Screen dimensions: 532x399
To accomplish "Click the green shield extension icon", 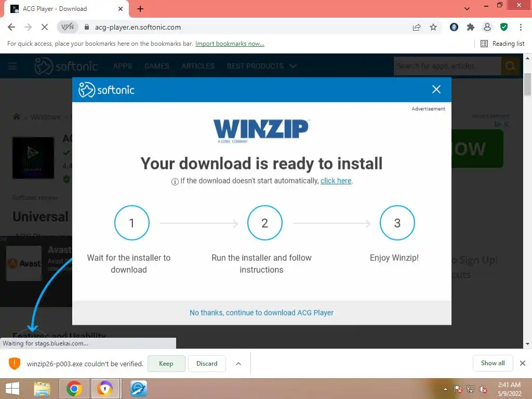I will (504, 27).
